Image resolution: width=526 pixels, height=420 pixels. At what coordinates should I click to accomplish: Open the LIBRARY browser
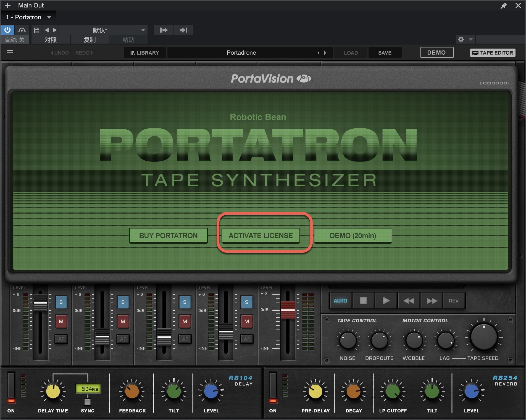pyautogui.click(x=144, y=53)
